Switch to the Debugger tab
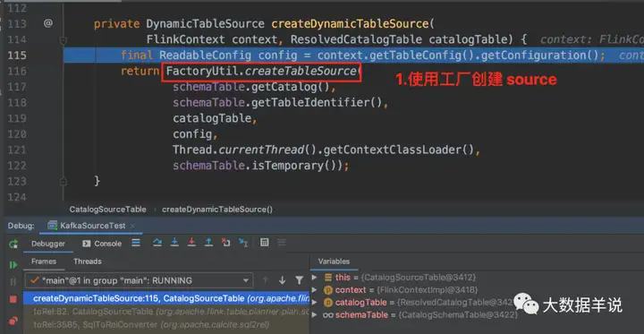 (x=48, y=244)
